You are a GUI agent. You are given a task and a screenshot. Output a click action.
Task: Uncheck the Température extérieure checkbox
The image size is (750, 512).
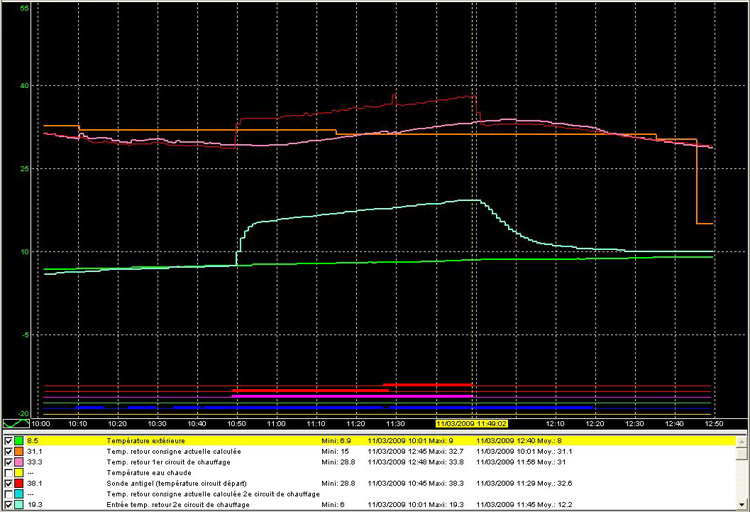9,440
